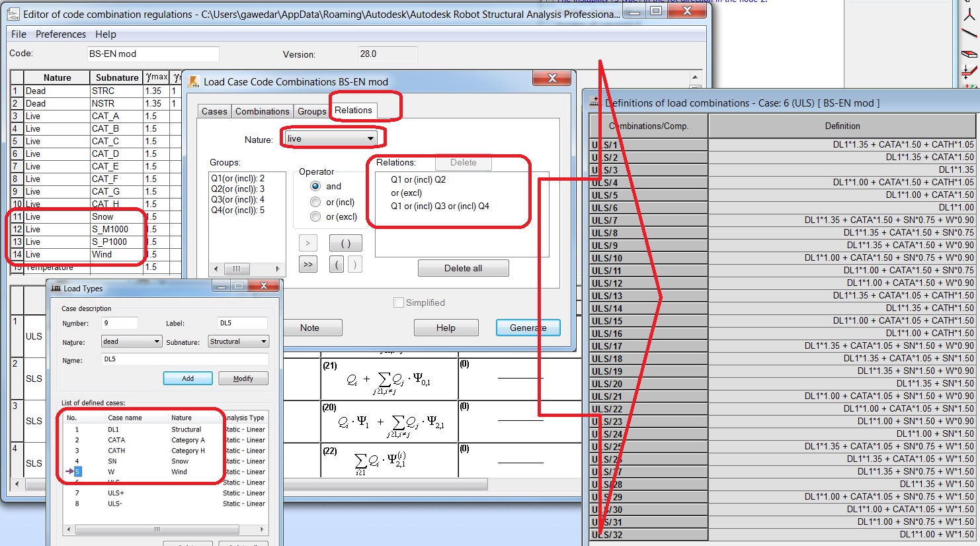980x546 pixels.
Task: Click the Name field showing DL5
Action: [185, 359]
